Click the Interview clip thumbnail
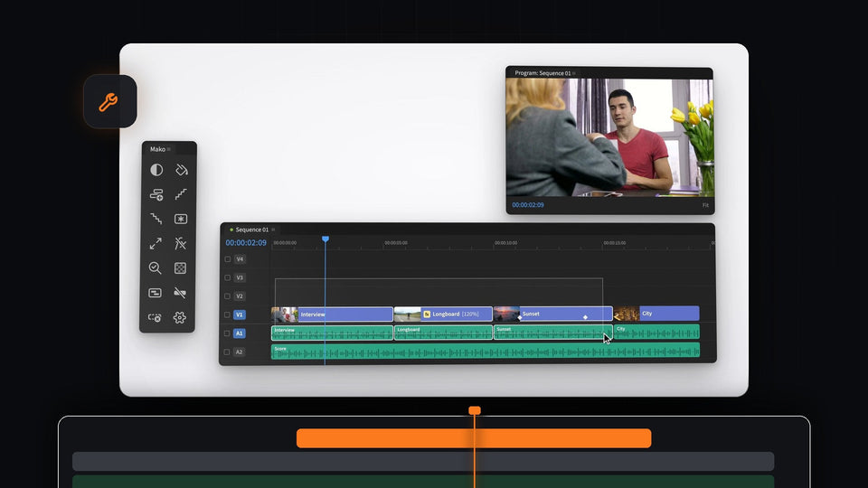This screenshot has height=488, width=868. tap(285, 314)
